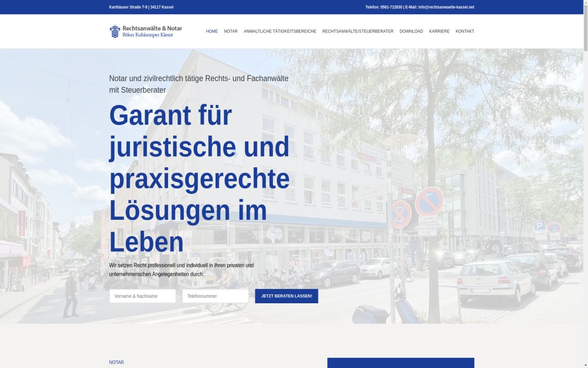Click the main headline Garant für juristische Lösungen

click(x=196, y=177)
